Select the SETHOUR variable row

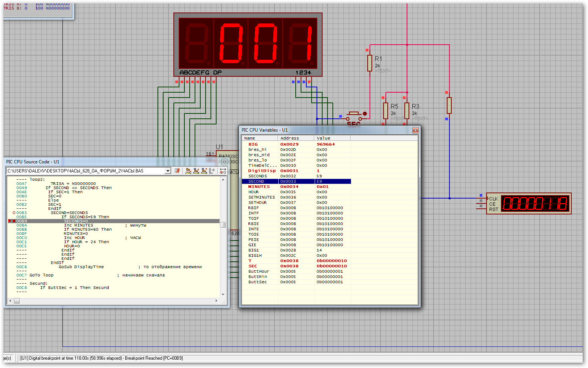click(x=296, y=203)
